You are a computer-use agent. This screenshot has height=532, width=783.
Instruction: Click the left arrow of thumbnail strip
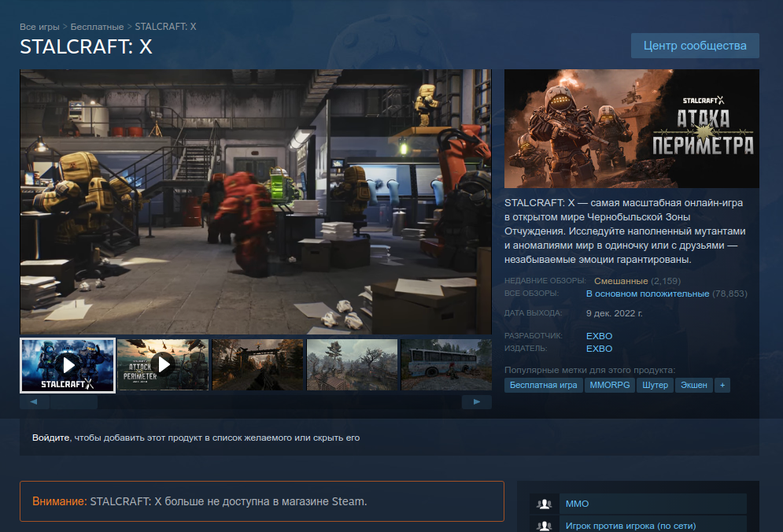[34, 402]
